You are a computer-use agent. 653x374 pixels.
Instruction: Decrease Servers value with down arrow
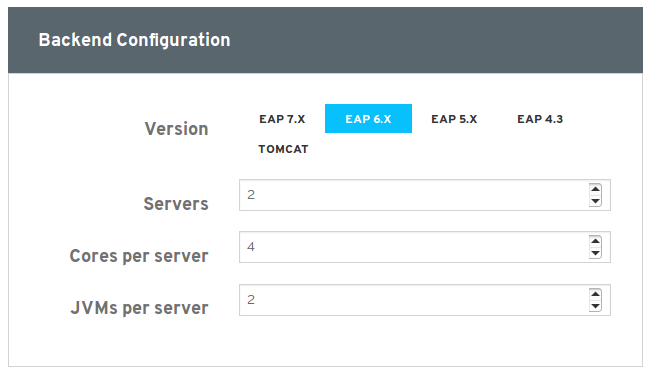click(x=596, y=201)
